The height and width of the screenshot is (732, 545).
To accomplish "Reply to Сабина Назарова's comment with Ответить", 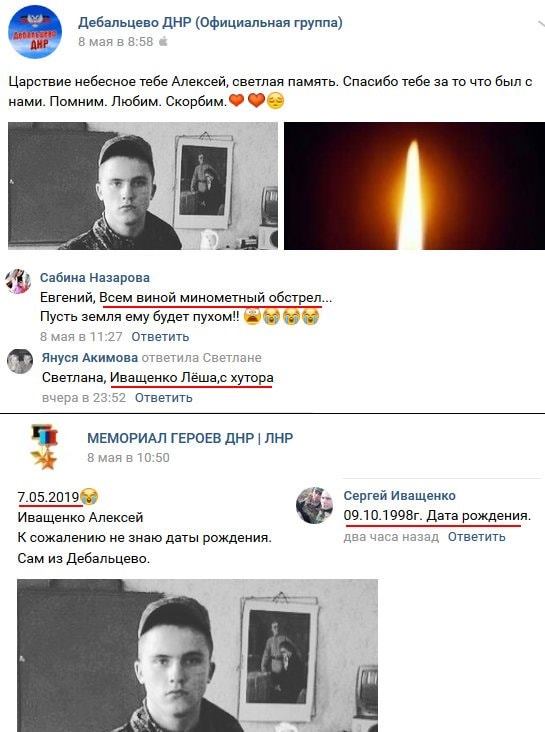I will click(160, 337).
